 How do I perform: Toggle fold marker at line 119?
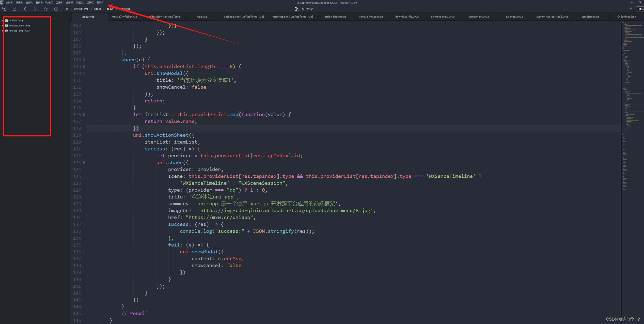coord(84,135)
